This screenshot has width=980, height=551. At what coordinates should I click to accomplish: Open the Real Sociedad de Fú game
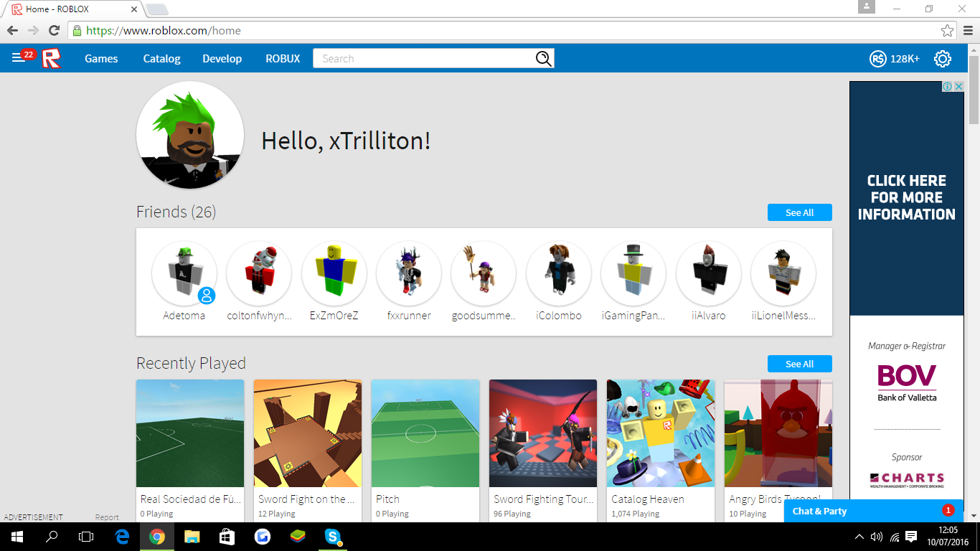pyautogui.click(x=190, y=433)
